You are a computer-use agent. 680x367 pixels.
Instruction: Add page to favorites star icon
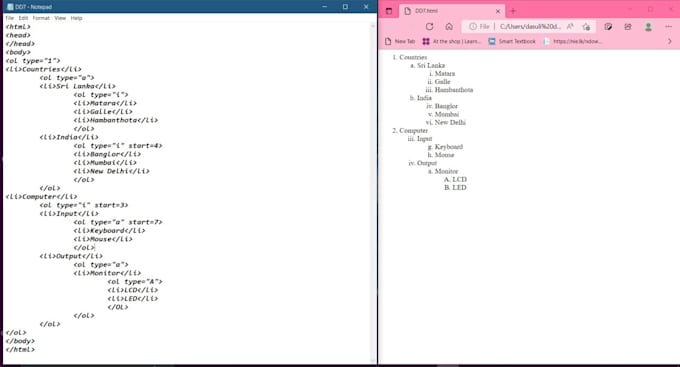586,26
